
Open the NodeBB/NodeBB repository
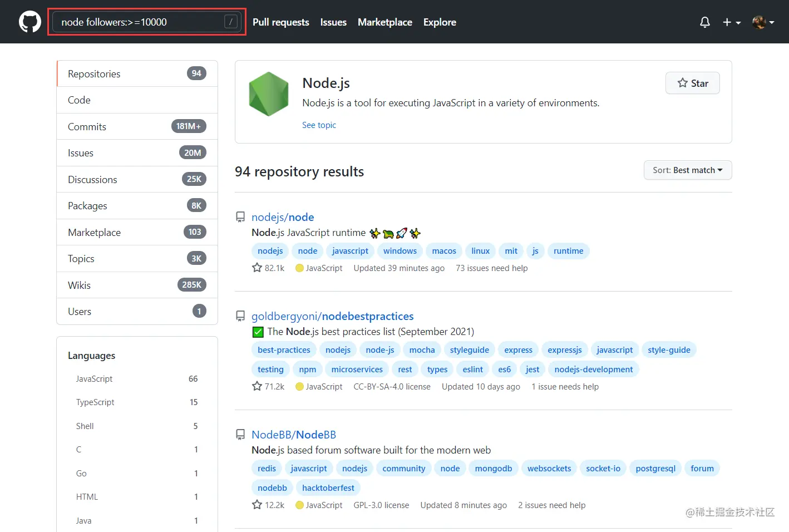point(294,435)
